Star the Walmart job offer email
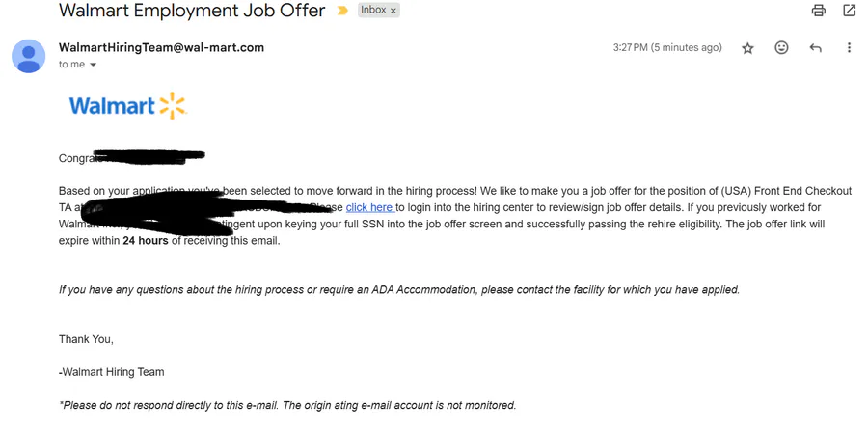 coord(747,49)
